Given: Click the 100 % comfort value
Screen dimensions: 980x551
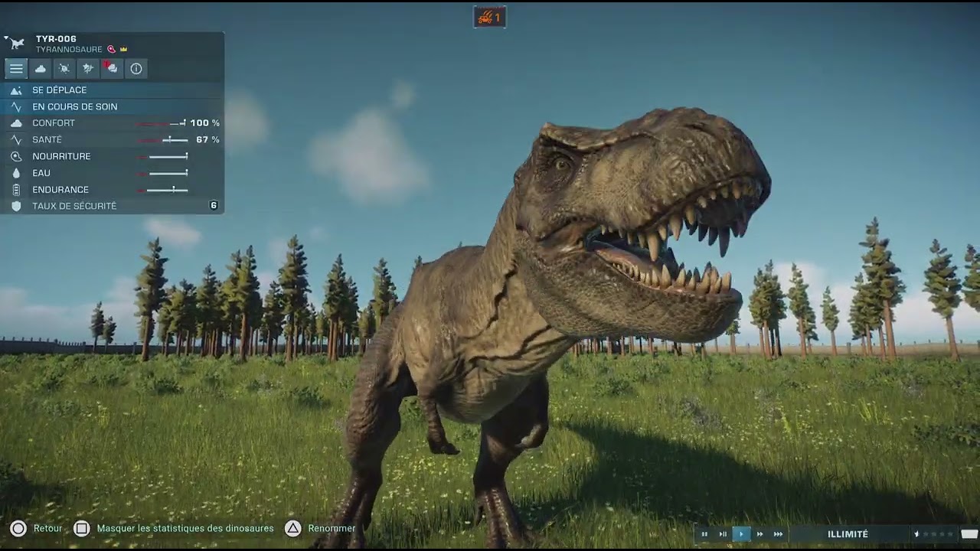Looking at the screenshot, I should tap(204, 123).
